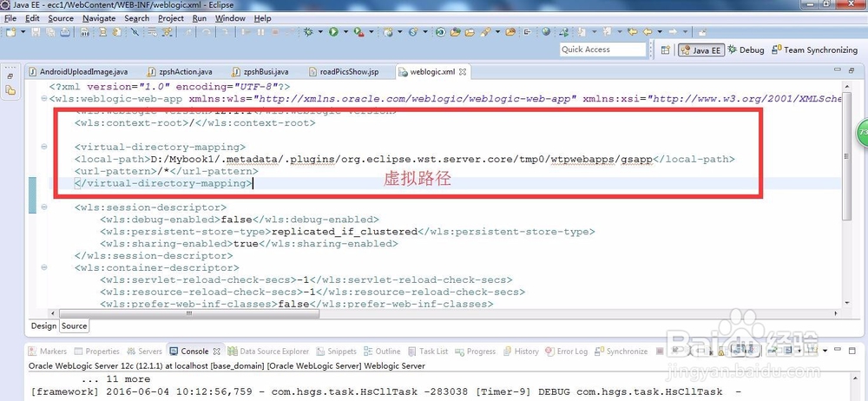Open the Task List view tab
868x401 pixels.
(x=428, y=352)
